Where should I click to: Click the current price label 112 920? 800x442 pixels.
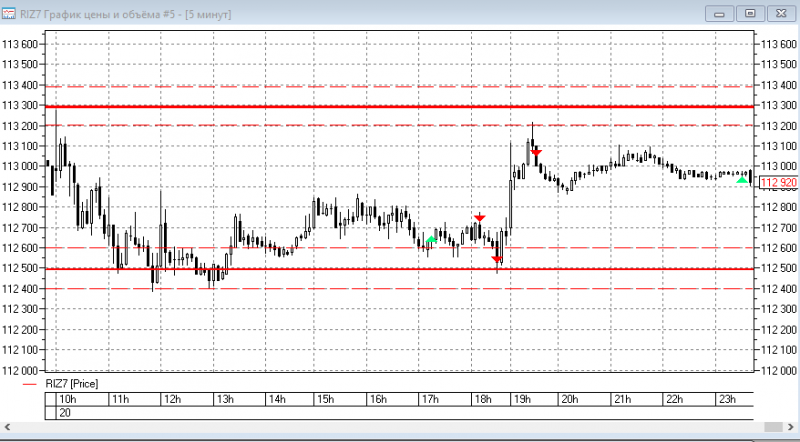(778, 183)
